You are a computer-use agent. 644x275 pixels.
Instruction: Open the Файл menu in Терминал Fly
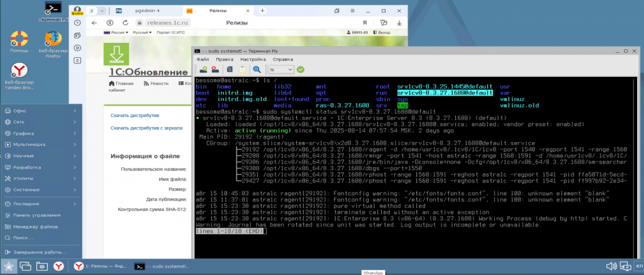point(203,59)
